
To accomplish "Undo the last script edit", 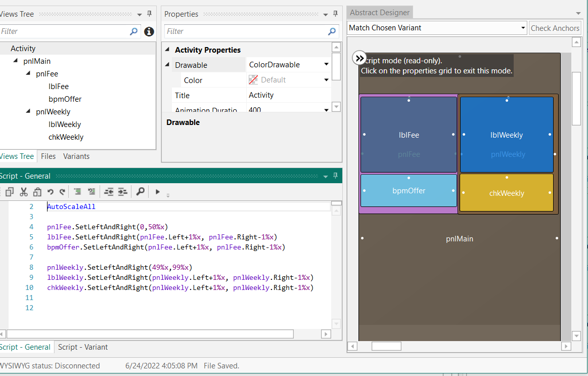I will [x=50, y=192].
